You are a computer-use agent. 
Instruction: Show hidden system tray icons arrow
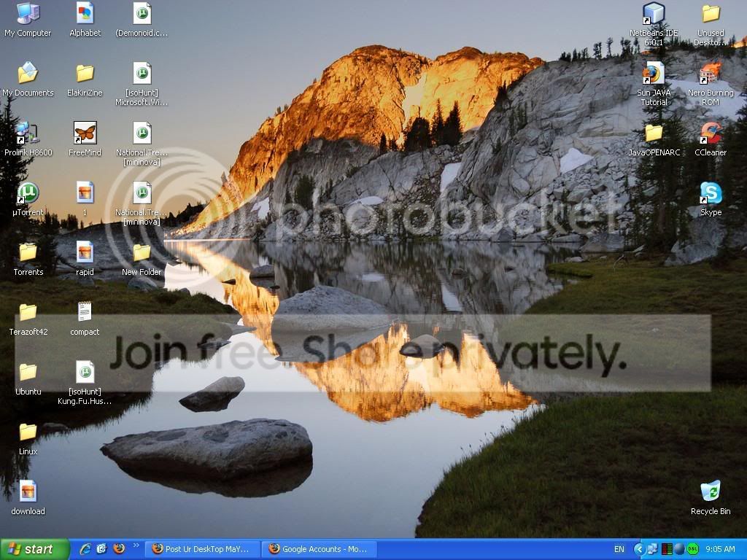click(639, 549)
